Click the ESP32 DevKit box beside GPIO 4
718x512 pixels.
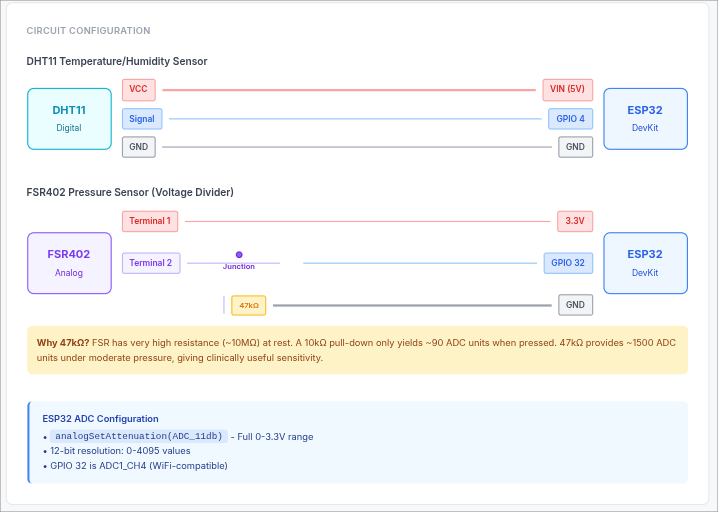(645, 119)
